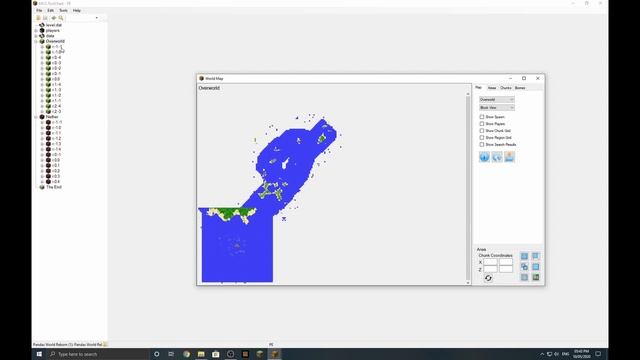The width and height of the screenshot is (640, 360).
Task: Click the taskbar clock and date
Action: coord(582,354)
